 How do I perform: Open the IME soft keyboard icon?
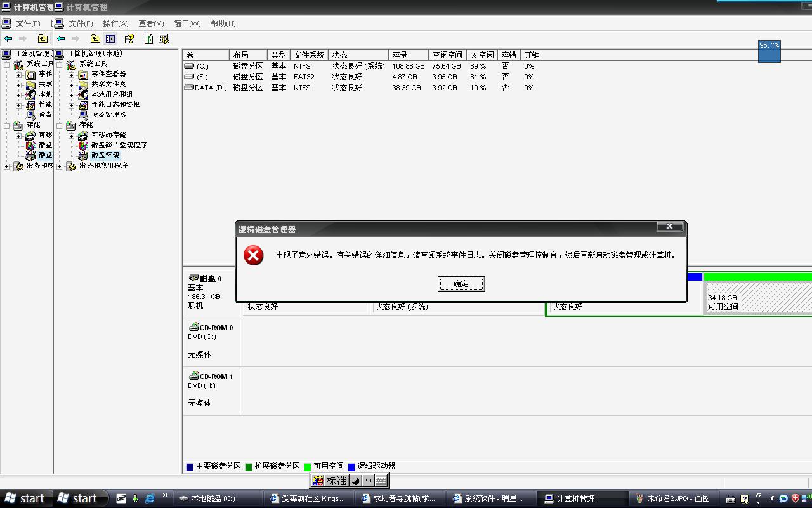click(381, 481)
